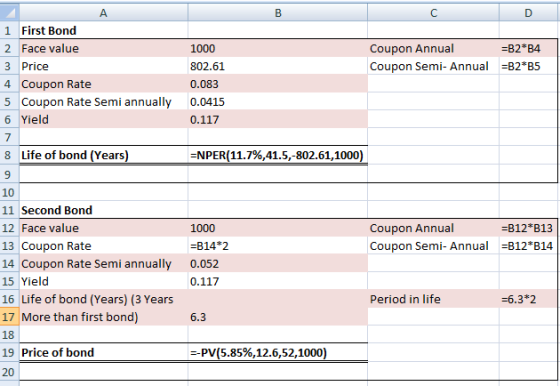Click the =6.3*2 formula cell
This screenshot has height=386, width=560.
(x=529, y=299)
